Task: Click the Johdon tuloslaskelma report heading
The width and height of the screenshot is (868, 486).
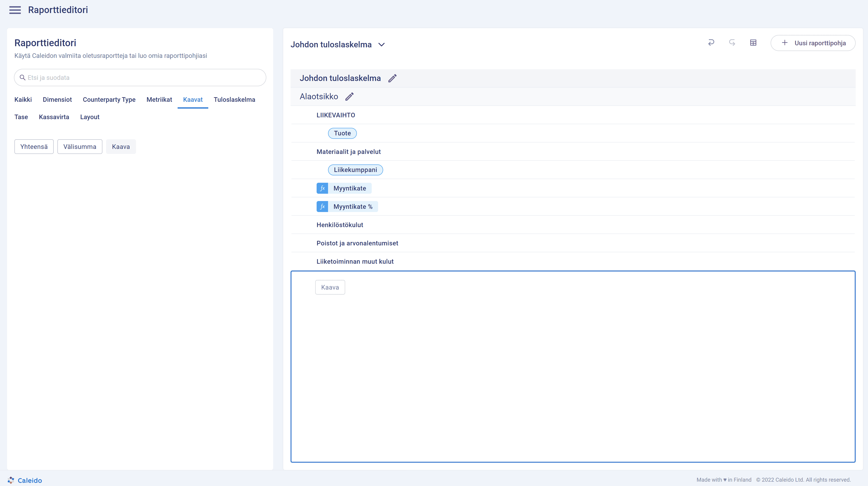Action: pos(340,78)
